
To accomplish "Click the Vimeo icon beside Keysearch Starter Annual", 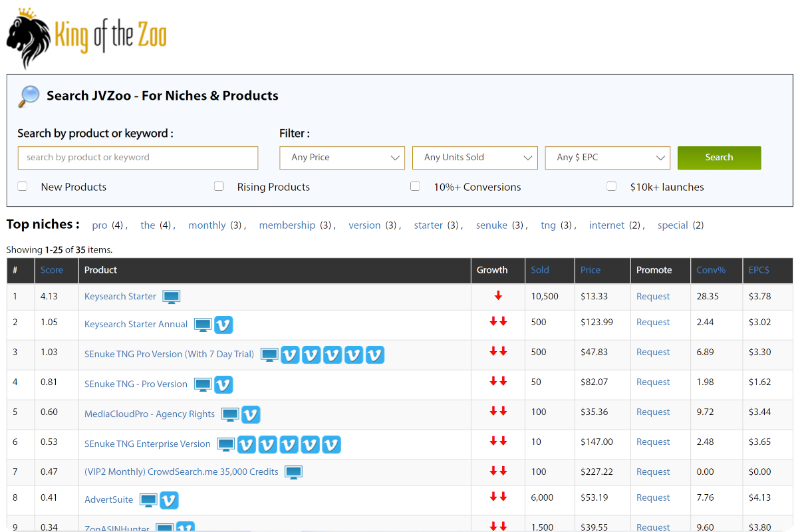I will click(224, 325).
